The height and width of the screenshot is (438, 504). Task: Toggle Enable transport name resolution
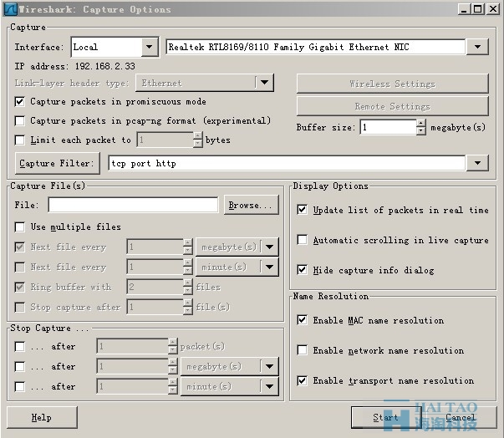(302, 380)
